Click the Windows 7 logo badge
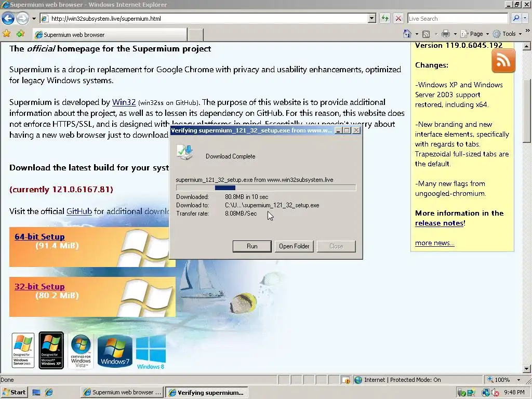The image size is (532, 399). click(x=115, y=351)
